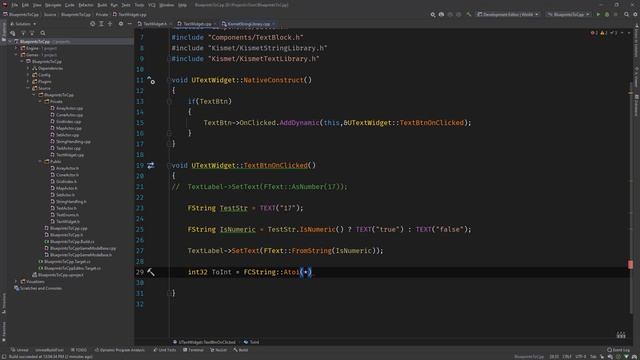Screen dimensions: 640x360
Task: Open the Edit menu
Action: point(25,5)
